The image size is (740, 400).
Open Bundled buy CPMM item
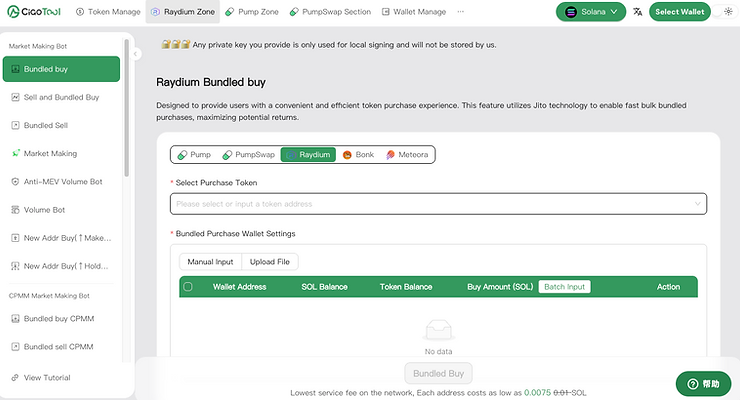[x=61, y=319]
